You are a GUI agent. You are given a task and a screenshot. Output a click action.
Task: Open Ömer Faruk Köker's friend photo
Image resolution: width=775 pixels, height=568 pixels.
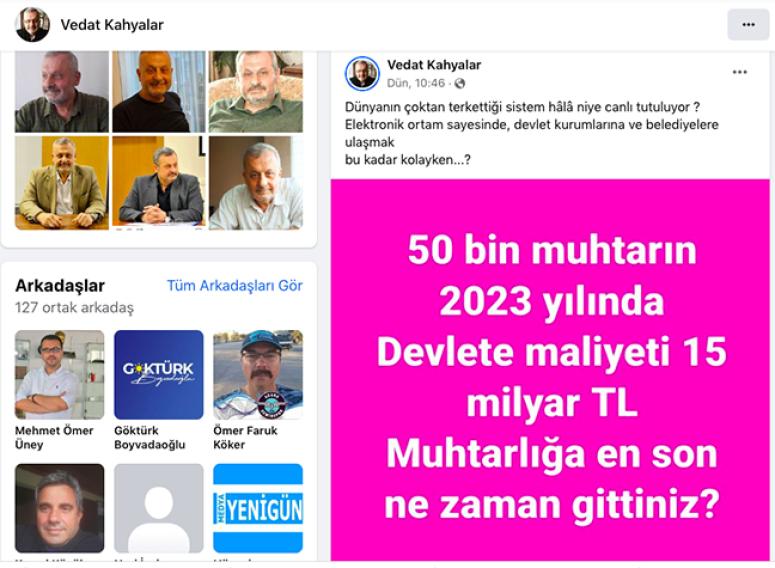tap(258, 374)
